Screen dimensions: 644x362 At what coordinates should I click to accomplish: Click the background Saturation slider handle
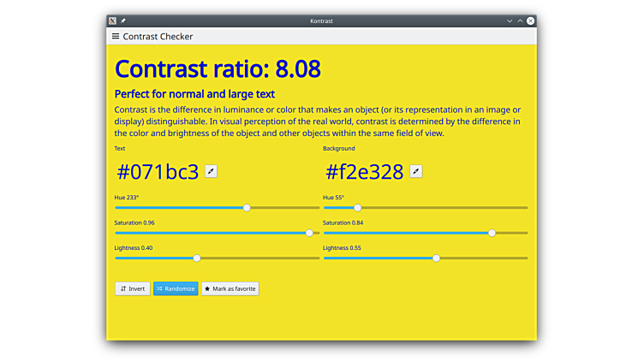pos(492,232)
